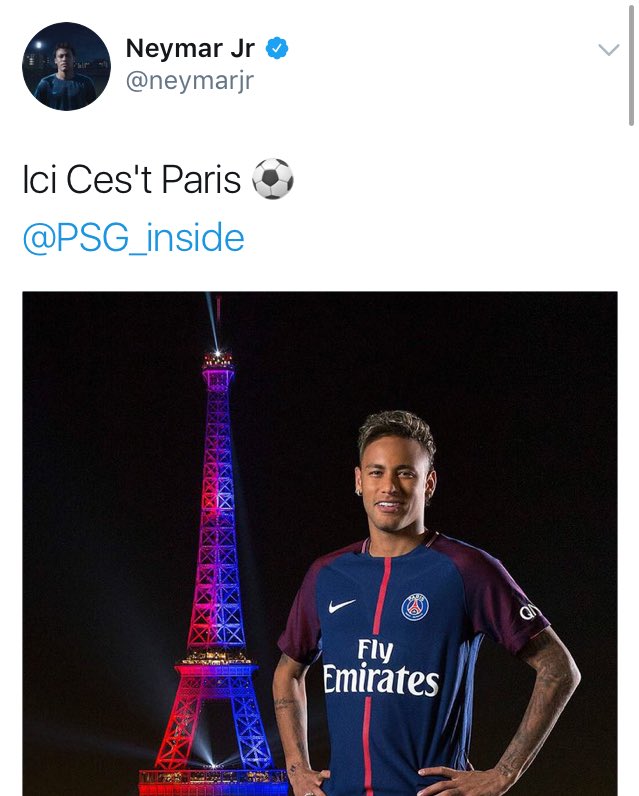Click the Neymar Jr display name
The image size is (639, 796).
pyautogui.click(x=190, y=48)
